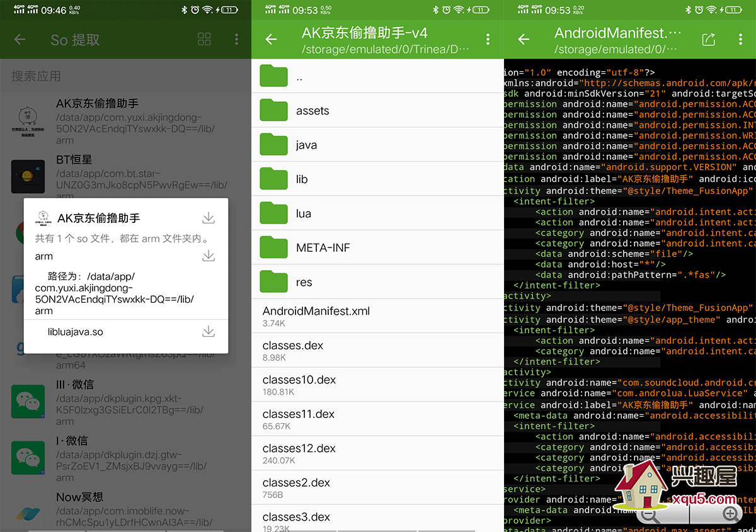Open AndroidManifest.xml in the file list
The height and width of the screenshot is (532, 756).
click(378, 316)
